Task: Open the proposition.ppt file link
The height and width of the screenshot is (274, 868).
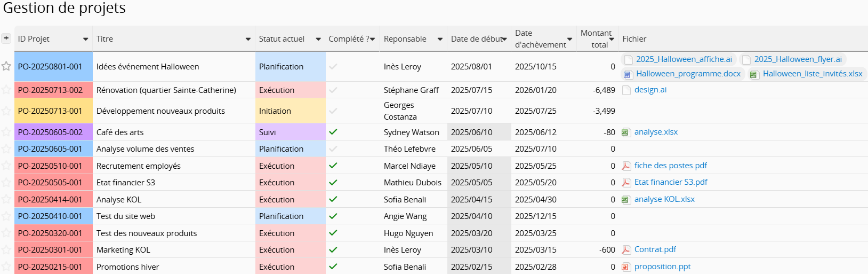Action: (662, 267)
